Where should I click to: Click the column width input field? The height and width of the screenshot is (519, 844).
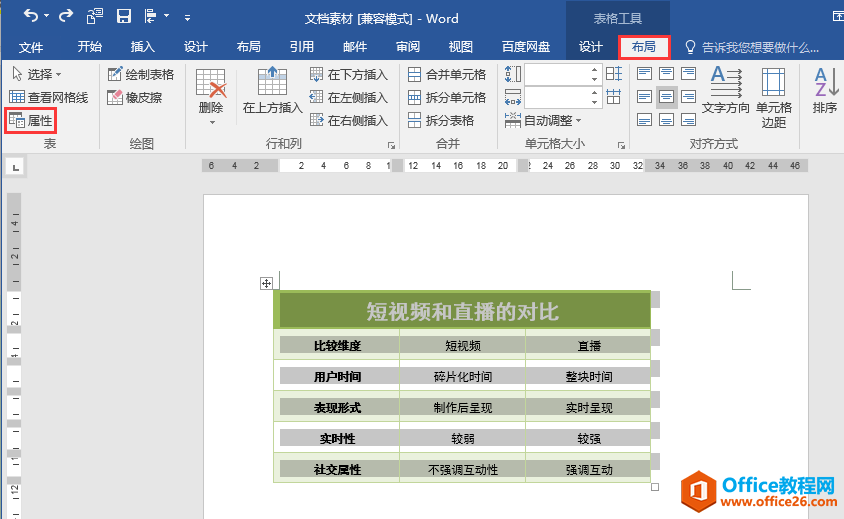point(557,98)
